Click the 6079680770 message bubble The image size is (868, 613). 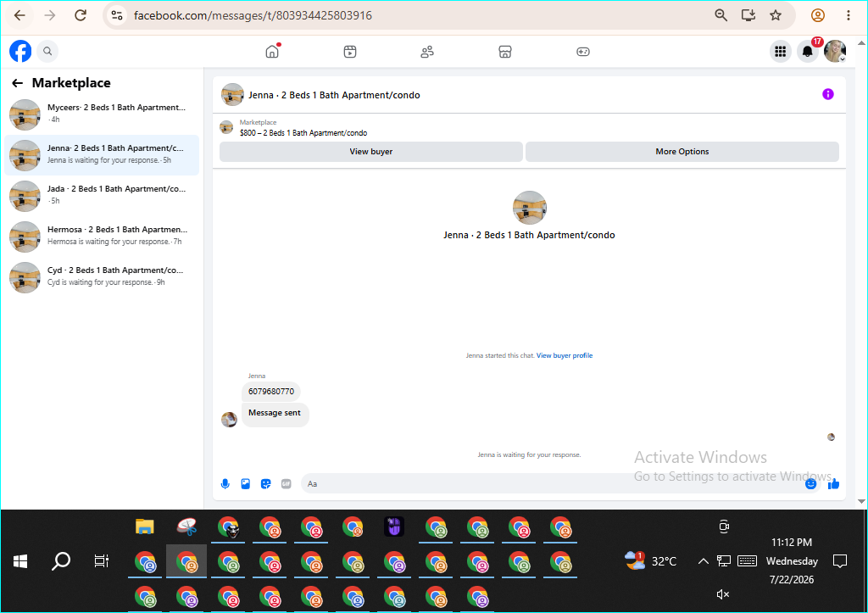pyautogui.click(x=271, y=392)
